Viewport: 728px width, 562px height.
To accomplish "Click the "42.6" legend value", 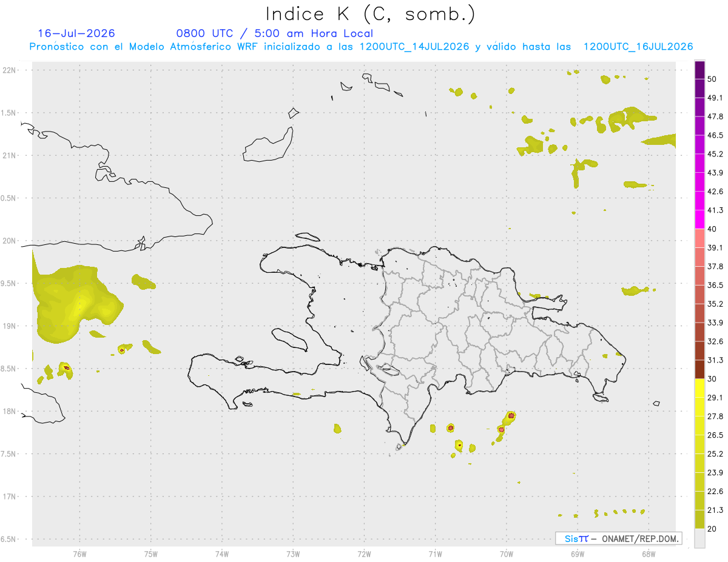I will pos(715,192).
